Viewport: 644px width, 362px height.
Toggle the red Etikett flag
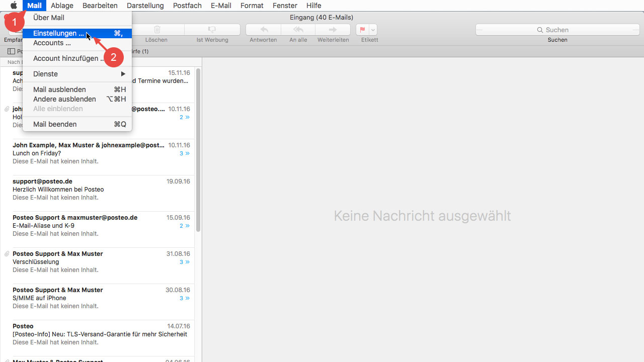click(x=363, y=29)
